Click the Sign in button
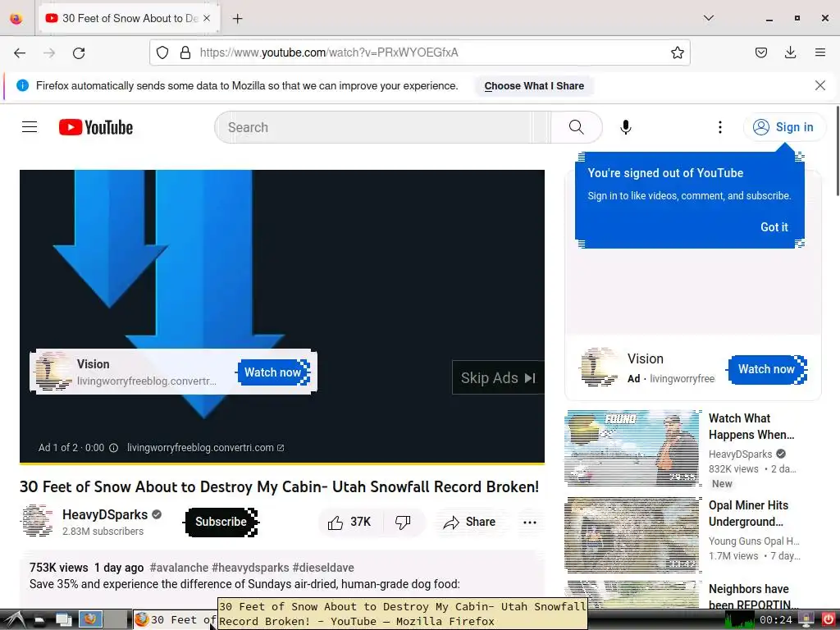Image resolution: width=840 pixels, height=630 pixels. coord(784,127)
